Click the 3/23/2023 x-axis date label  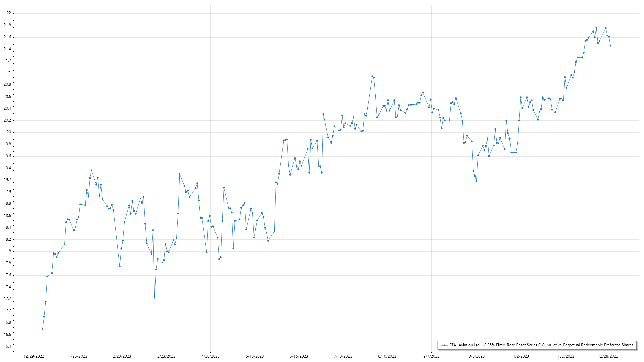click(166, 356)
